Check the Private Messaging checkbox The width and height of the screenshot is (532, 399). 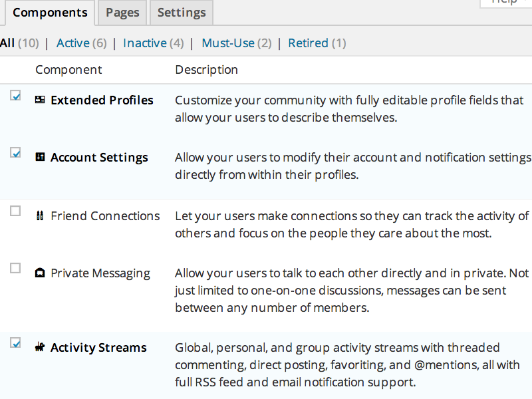tap(15, 268)
